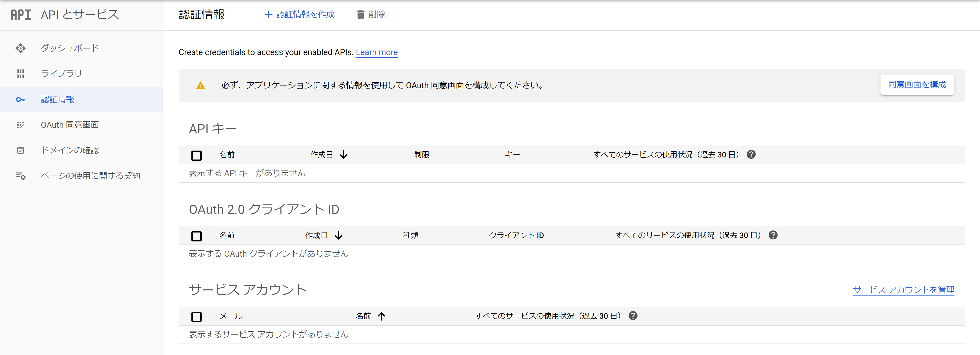Click the ページの使用に関する契約 settings-list icon

[20, 176]
